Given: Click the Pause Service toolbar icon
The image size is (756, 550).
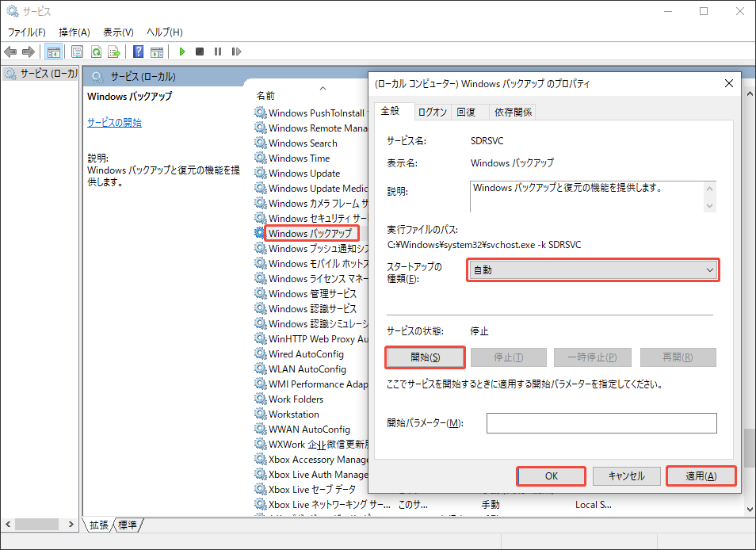Looking at the screenshot, I should (218, 52).
